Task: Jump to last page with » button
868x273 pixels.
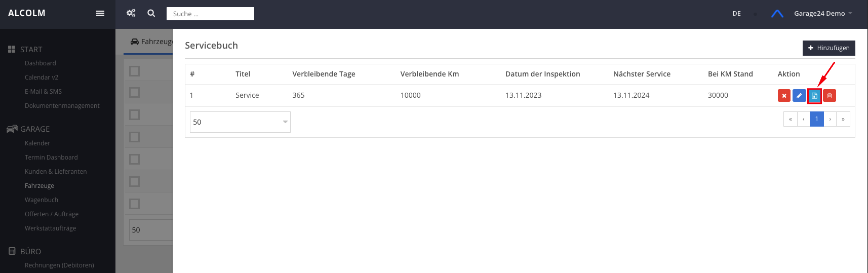Action: pos(843,119)
